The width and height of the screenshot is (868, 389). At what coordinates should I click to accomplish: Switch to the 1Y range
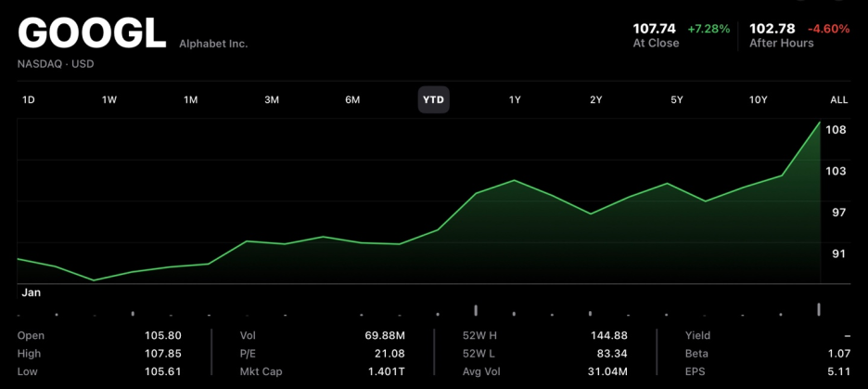click(x=515, y=100)
